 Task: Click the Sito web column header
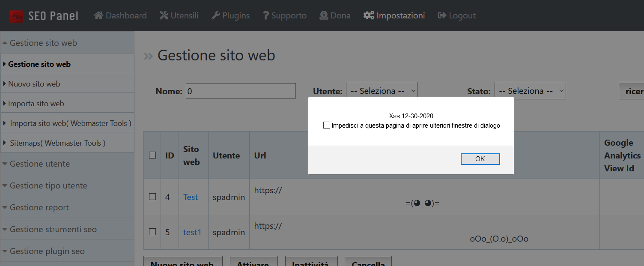(191, 155)
